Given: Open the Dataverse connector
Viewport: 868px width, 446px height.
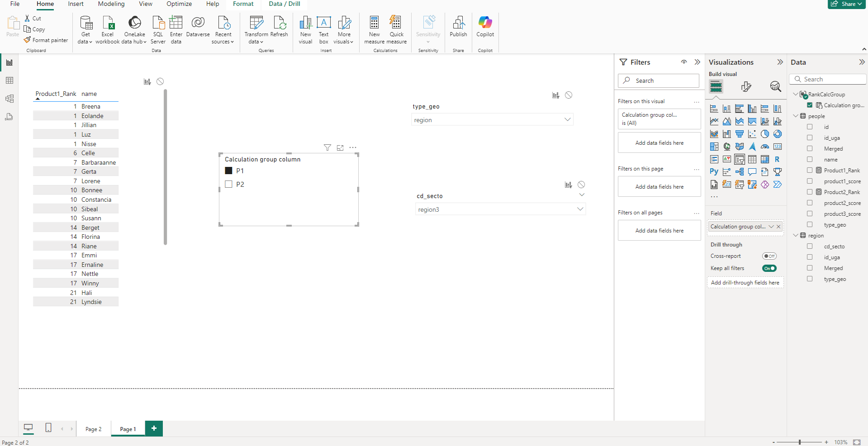Looking at the screenshot, I should point(198,27).
